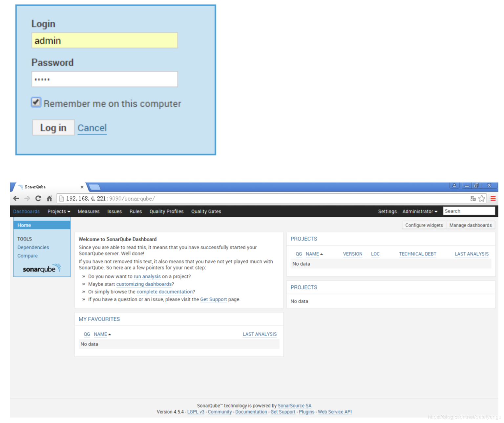Viewport: 504px width, 423px height.
Task: Open the Issues menu item
Action: [x=115, y=211]
